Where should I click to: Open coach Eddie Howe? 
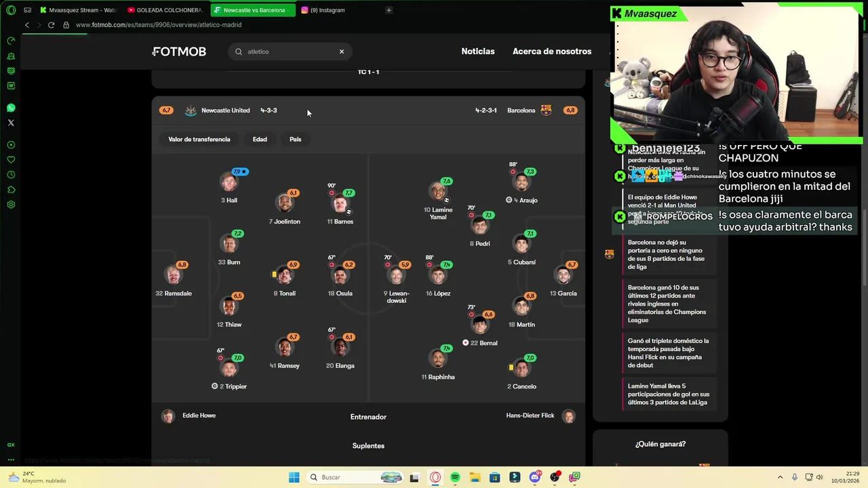pyautogui.click(x=189, y=415)
